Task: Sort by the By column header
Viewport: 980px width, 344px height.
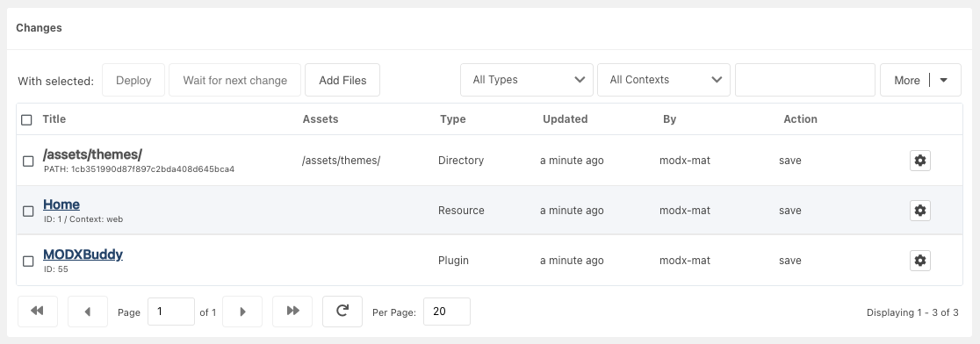Action: tap(669, 119)
